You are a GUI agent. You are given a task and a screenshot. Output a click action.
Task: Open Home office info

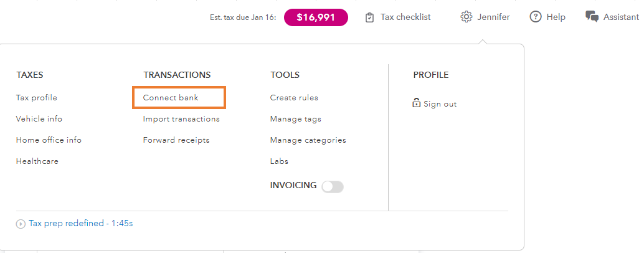pyautogui.click(x=49, y=140)
